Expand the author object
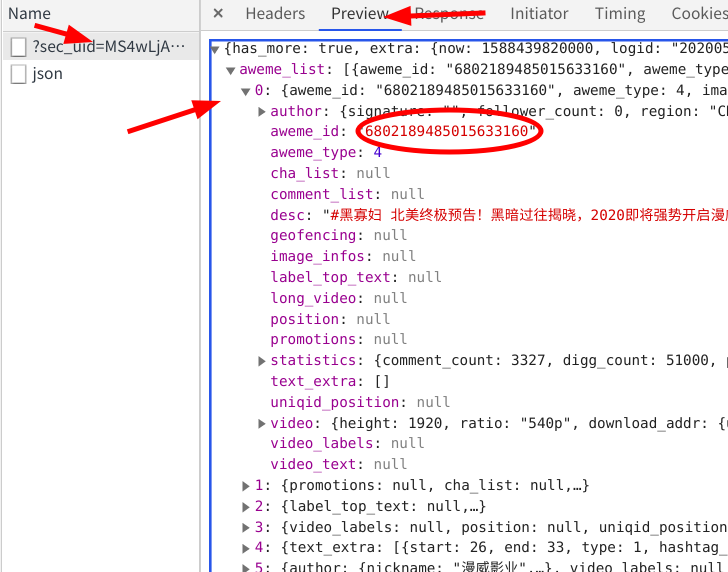728x572 pixels. [262, 111]
